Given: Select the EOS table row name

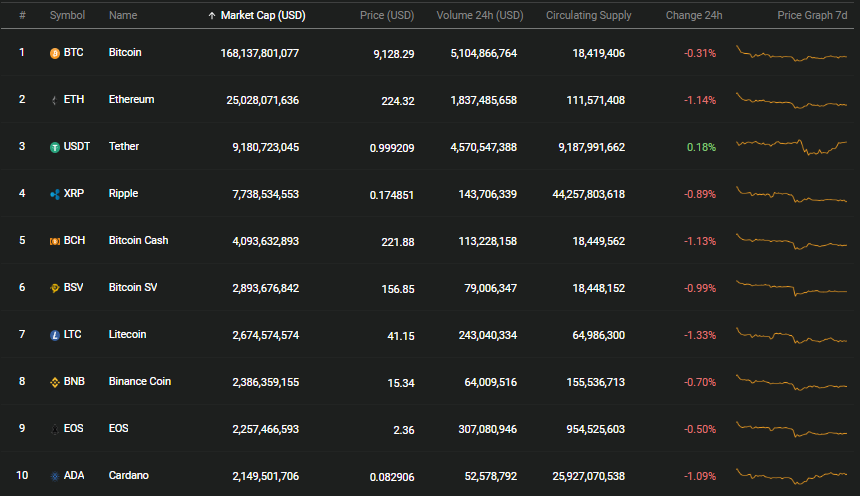Looking at the screenshot, I should point(118,428).
